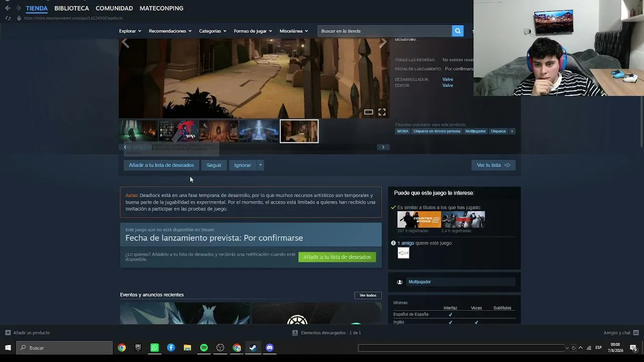Screen dimensions: 644x362
Task: Select the Multijugador popular tag
Action: pyautogui.click(x=475, y=131)
